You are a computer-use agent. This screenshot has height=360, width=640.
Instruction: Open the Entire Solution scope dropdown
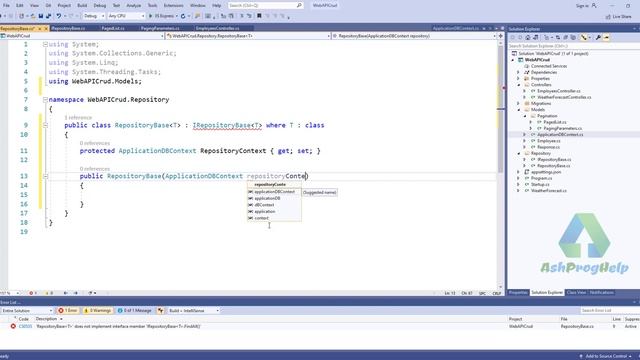[x=27, y=311]
